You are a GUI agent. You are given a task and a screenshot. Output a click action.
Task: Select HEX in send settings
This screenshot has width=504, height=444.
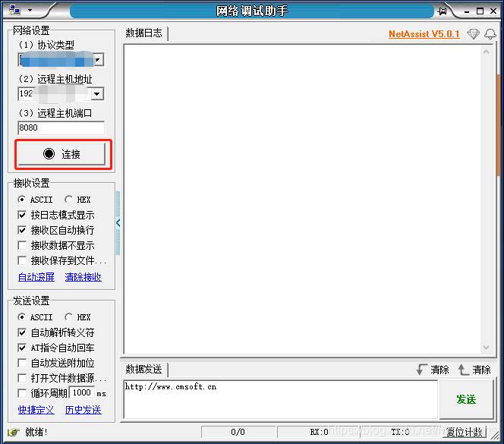point(77,317)
